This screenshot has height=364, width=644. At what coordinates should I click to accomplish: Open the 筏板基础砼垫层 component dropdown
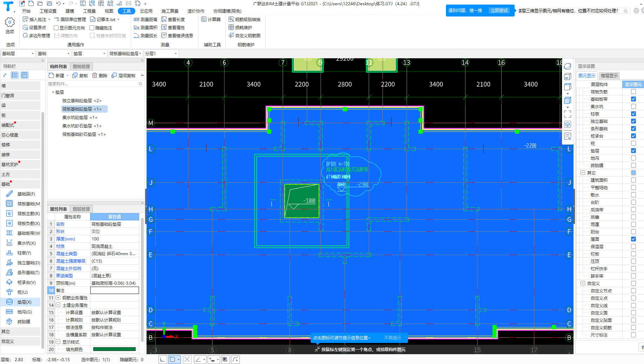click(x=125, y=53)
